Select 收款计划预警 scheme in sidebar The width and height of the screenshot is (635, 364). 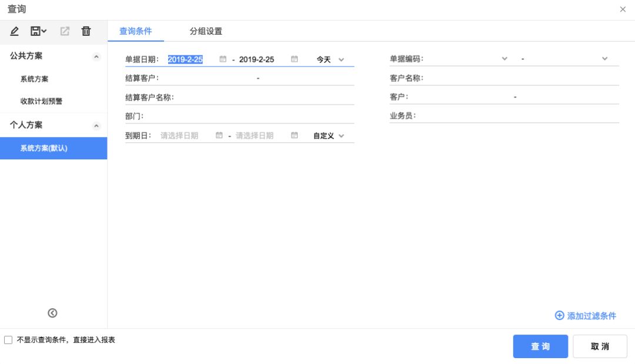pos(41,101)
